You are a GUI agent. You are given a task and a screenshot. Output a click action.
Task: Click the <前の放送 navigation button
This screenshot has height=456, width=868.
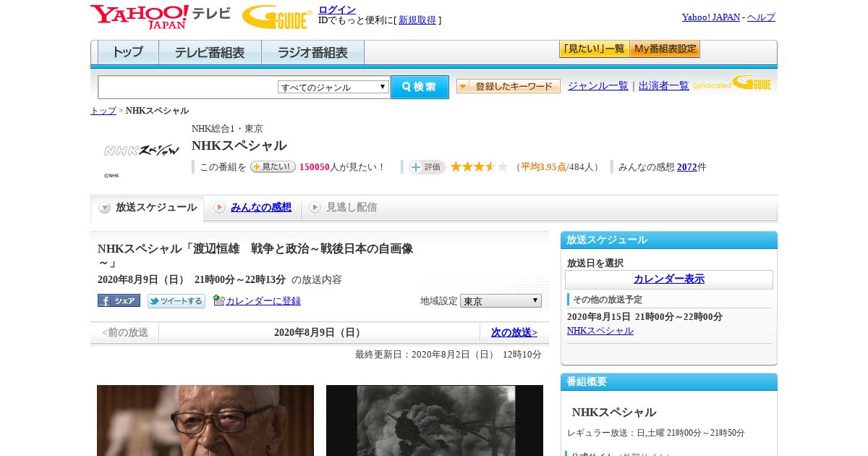[x=124, y=333]
